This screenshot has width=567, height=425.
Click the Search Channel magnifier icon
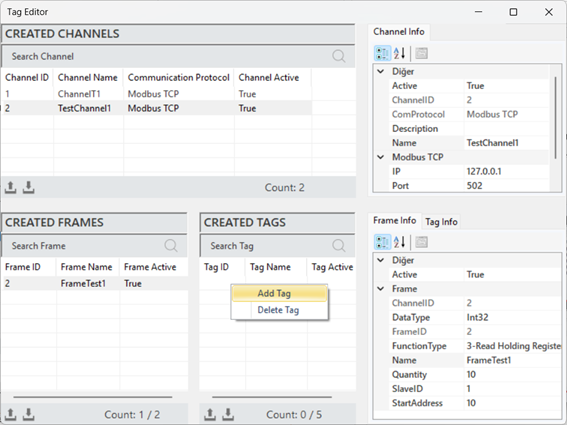(339, 56)
